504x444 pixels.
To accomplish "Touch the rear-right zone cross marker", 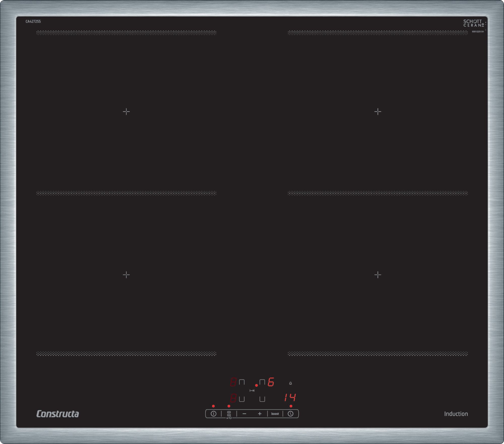I will coord(378,112).
